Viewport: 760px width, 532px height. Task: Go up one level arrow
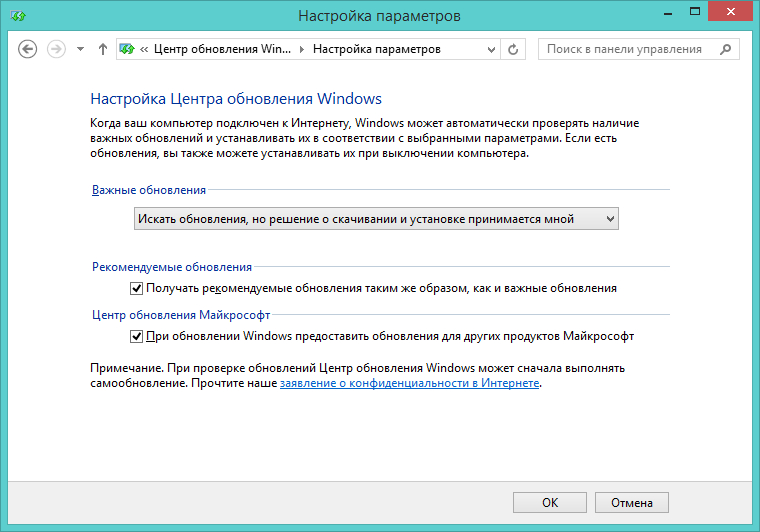102,49
